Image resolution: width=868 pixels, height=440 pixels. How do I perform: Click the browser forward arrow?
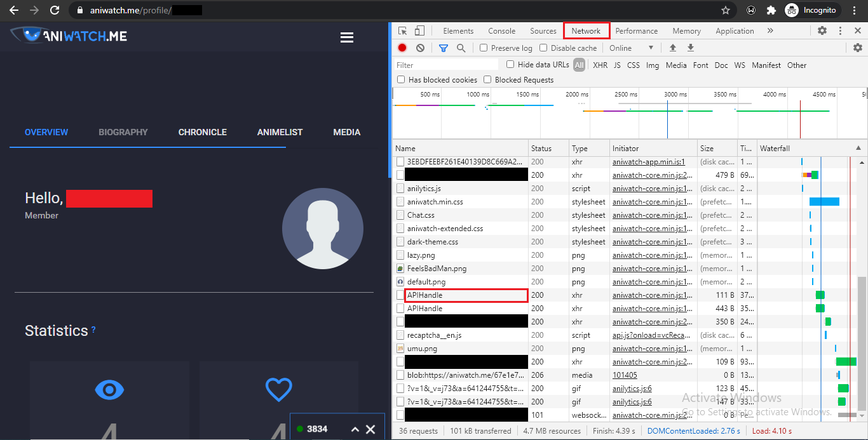(34, 10)
